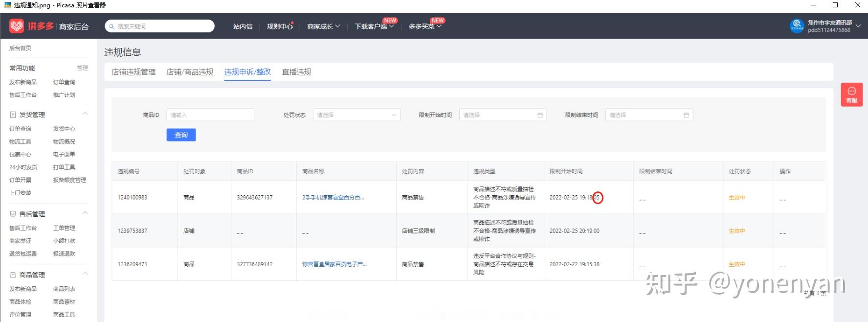Click 发货中心 in the sidebar
This screenshot has height=322, width=868.
click(64, 129)
